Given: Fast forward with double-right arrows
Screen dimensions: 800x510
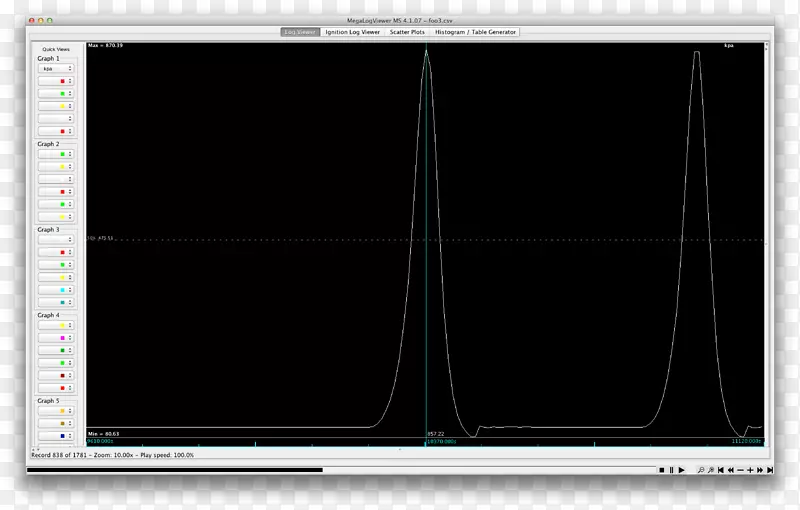Looking at the screenshot, I should [759, 469].
